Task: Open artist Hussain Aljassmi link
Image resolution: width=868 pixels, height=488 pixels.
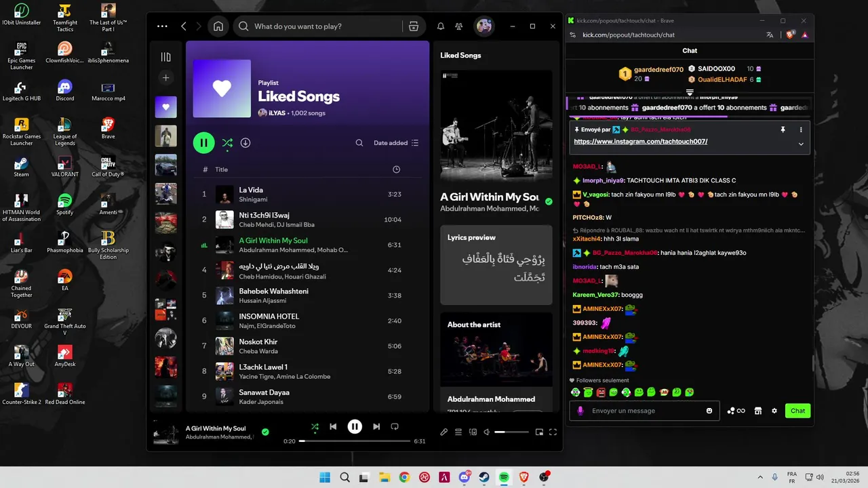Action: [262, 300]
